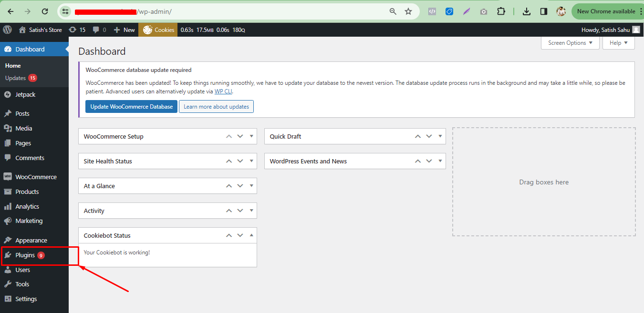Image resolution: width=644 pixels, height=313 pixels.
Task: Reload the page with refresh icon
Action: coord(45,11)
